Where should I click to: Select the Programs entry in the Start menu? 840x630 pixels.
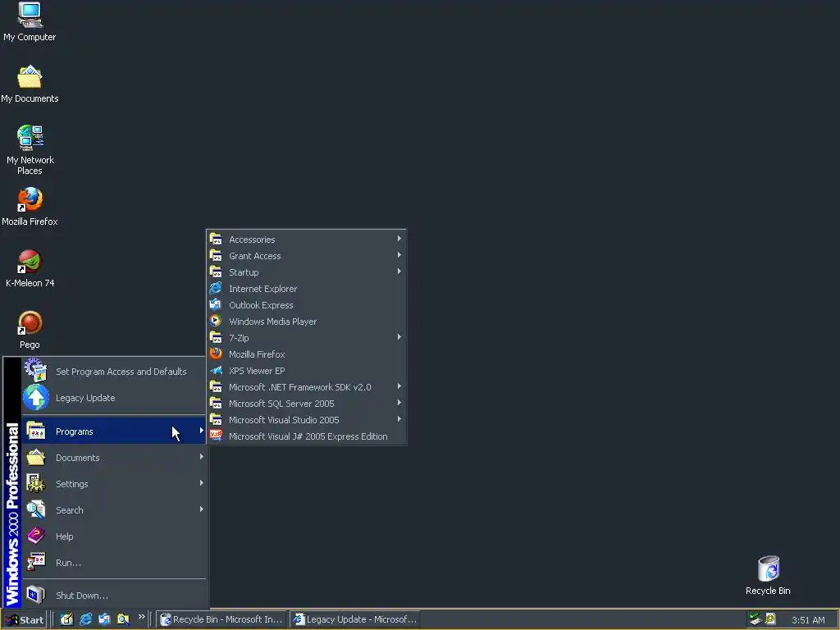click(113, 431)
